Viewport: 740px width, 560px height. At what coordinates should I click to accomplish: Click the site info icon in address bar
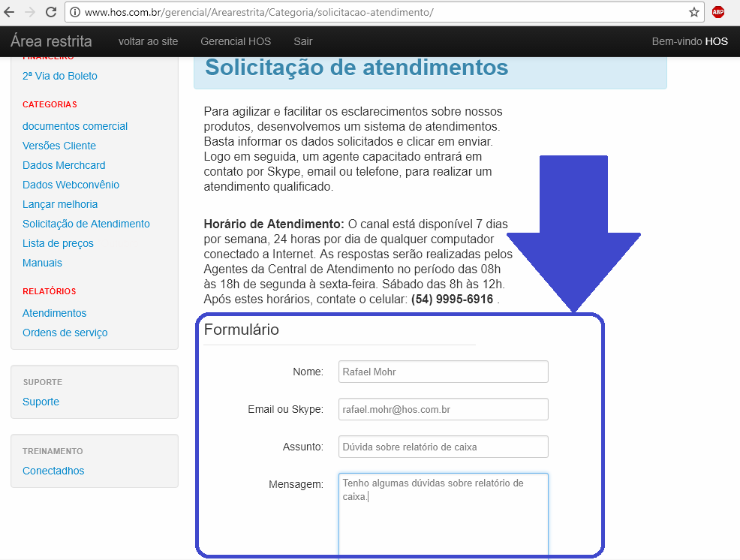click(75, 13)
